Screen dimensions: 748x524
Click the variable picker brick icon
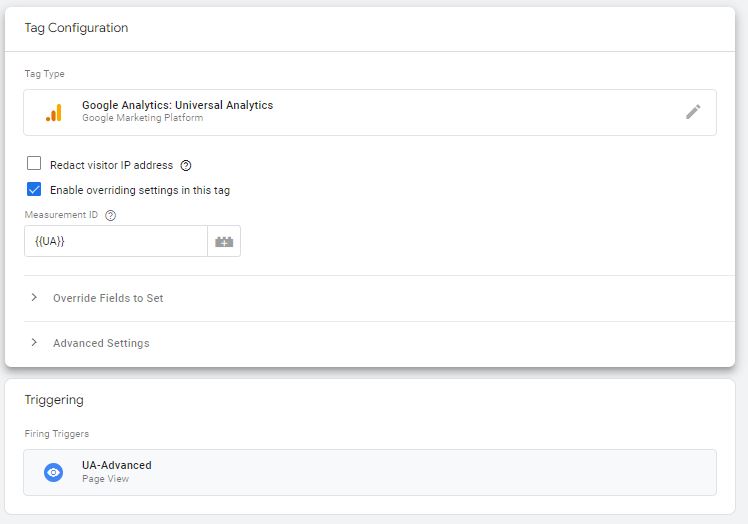point(224,241)
